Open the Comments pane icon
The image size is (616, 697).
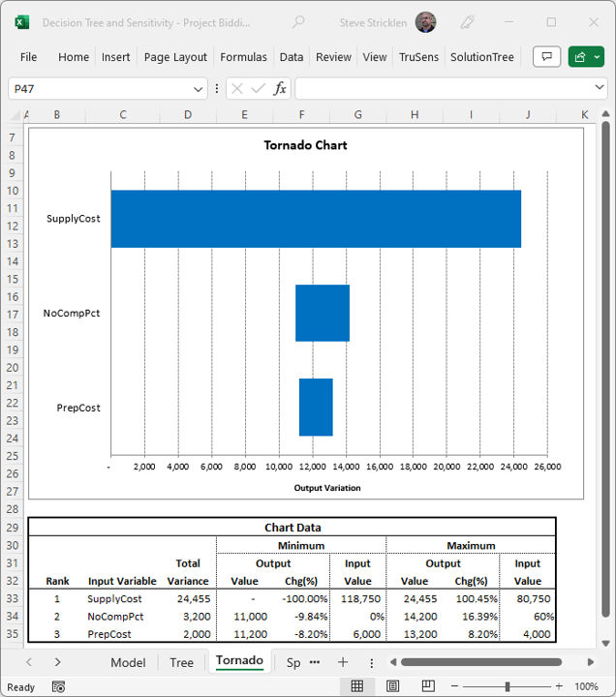tap(547, 57)
